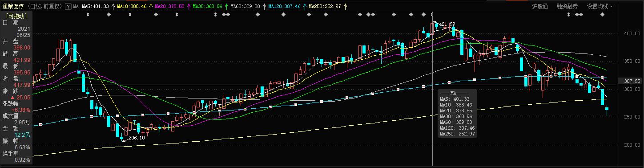The image size is (644, 168).
Task: Click the turnover amount 12.2亿
Action: click(x=22, y=135)
